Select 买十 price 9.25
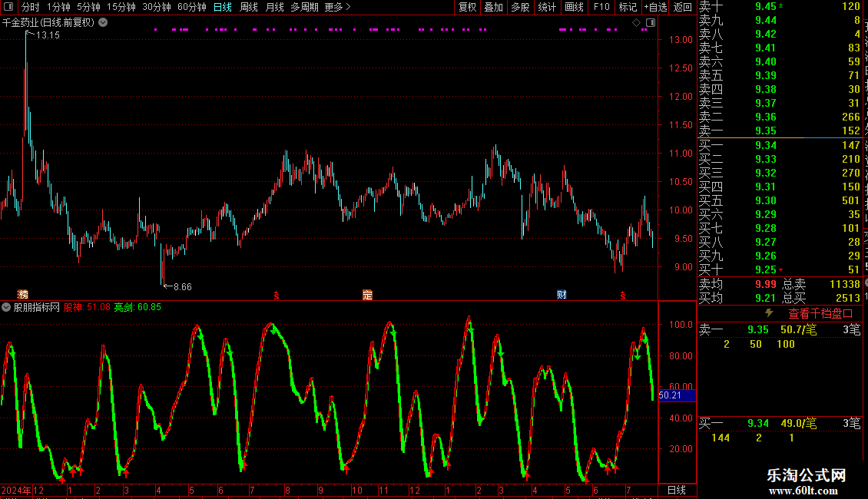 coord(766,270)
